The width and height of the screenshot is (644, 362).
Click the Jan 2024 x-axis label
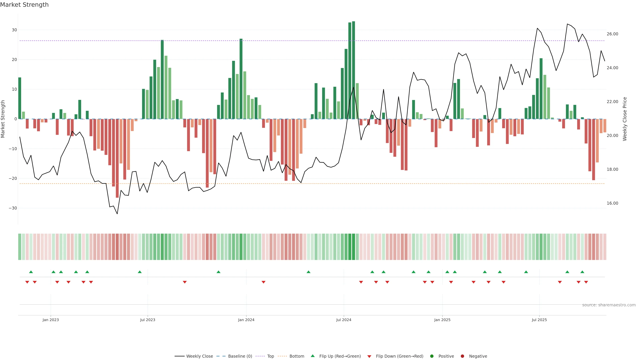pyautogui.click(x=246, y=320)
